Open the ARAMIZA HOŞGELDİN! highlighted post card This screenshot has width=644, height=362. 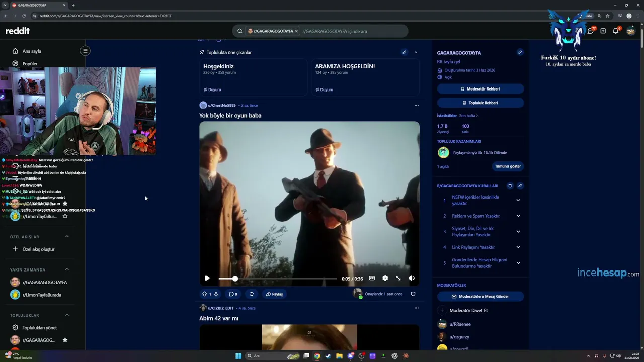click(365, 77)
